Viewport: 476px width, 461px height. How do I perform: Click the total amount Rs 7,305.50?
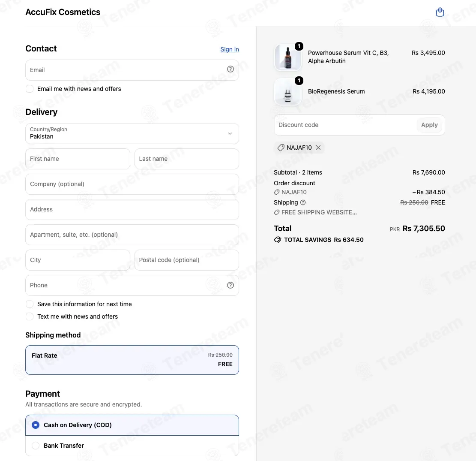point(424,229)
